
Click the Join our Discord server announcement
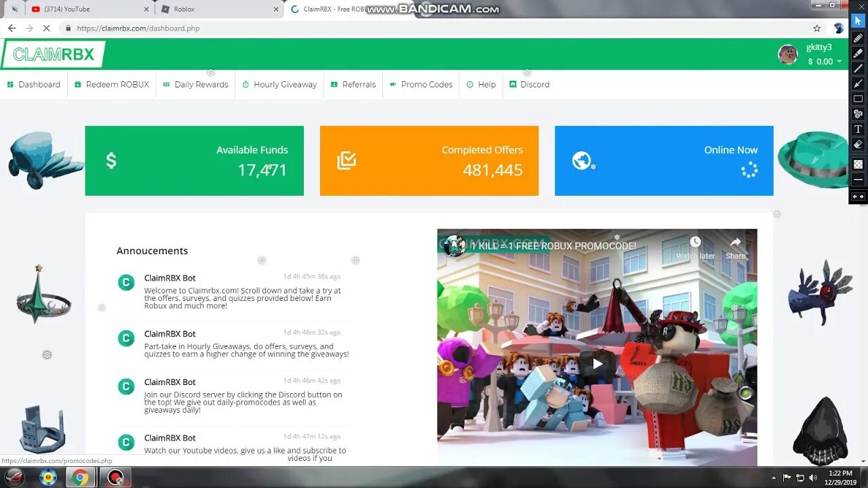(x=243, y=402)
